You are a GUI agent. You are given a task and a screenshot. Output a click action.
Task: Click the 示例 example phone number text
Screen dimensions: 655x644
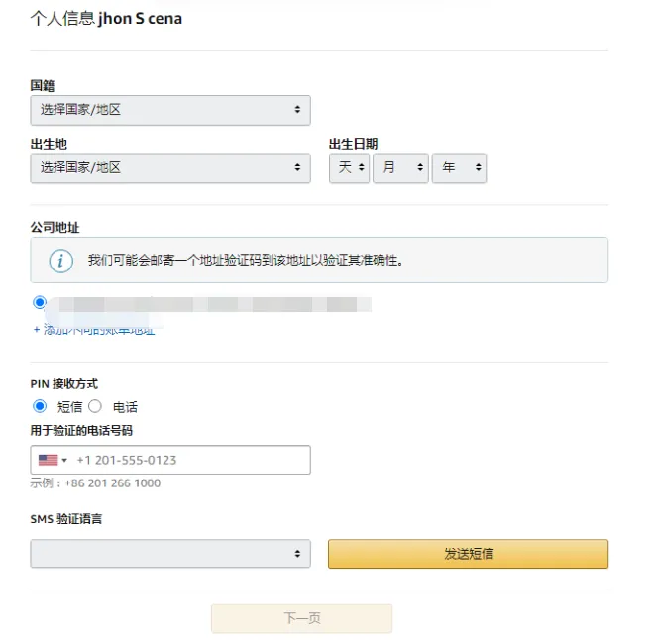[95, 483]
